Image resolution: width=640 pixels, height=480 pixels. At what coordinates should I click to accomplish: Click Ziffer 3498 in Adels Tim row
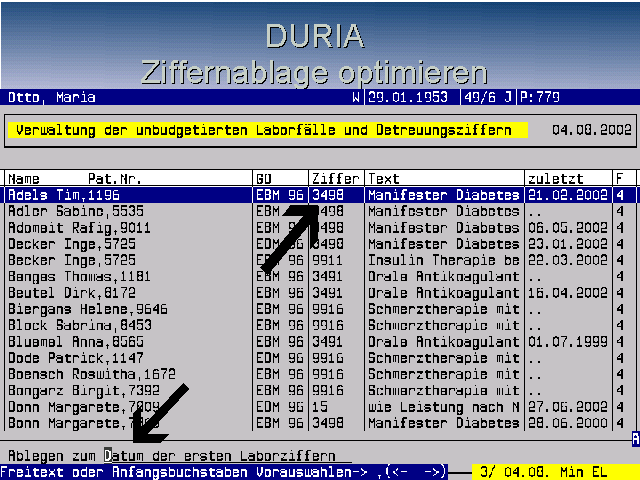pos(328,195)
